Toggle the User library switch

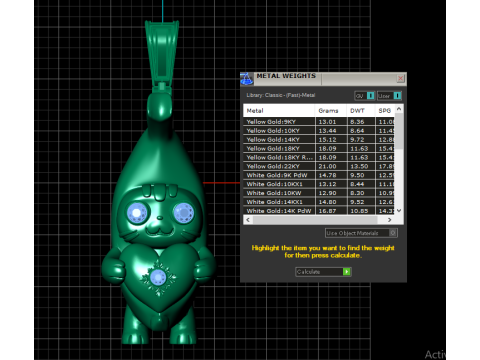point(389,96)
